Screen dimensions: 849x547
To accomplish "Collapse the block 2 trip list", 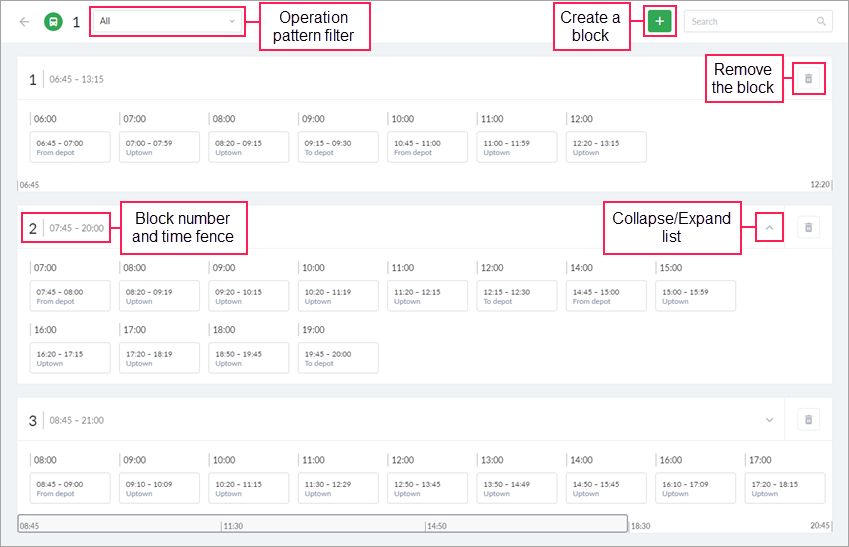I will pos(769,228).
